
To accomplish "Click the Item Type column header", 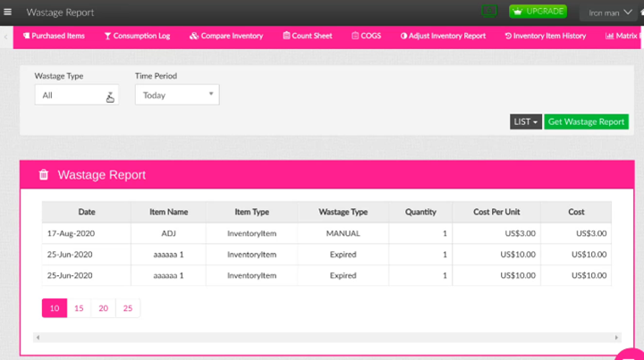I will coord(251,212).
